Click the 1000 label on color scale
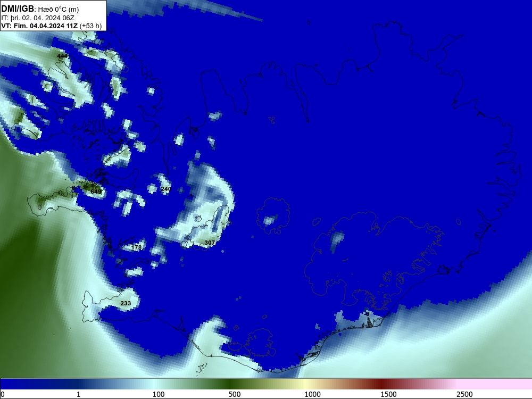This screenshot has width=532, height=399. 312,394
